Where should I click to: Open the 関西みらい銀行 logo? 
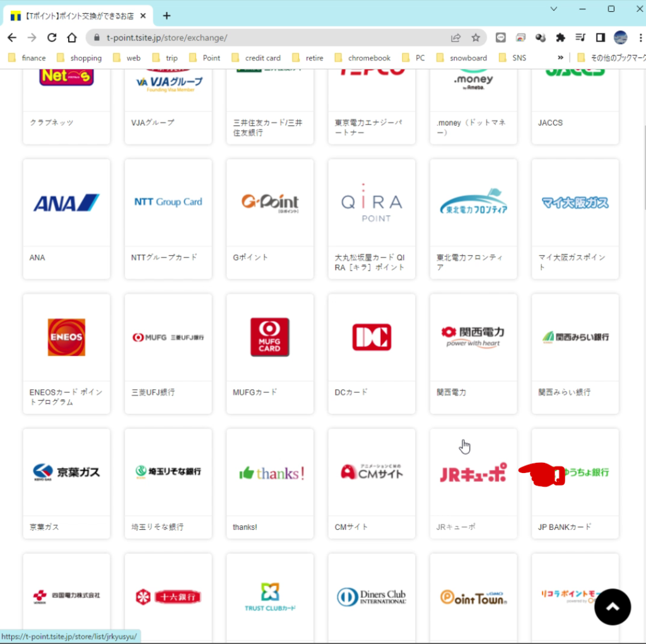[x=575, y=337]
